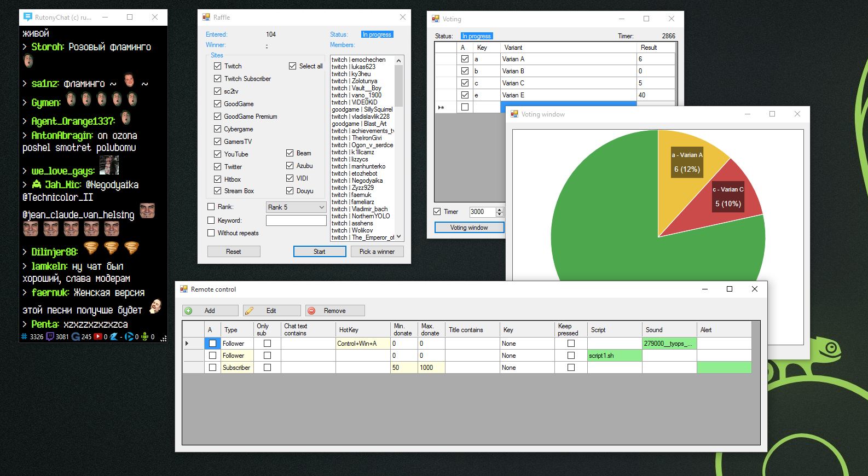Open the Voting window button
Viewport: 868px width, 476px height.
coord(469,228)
